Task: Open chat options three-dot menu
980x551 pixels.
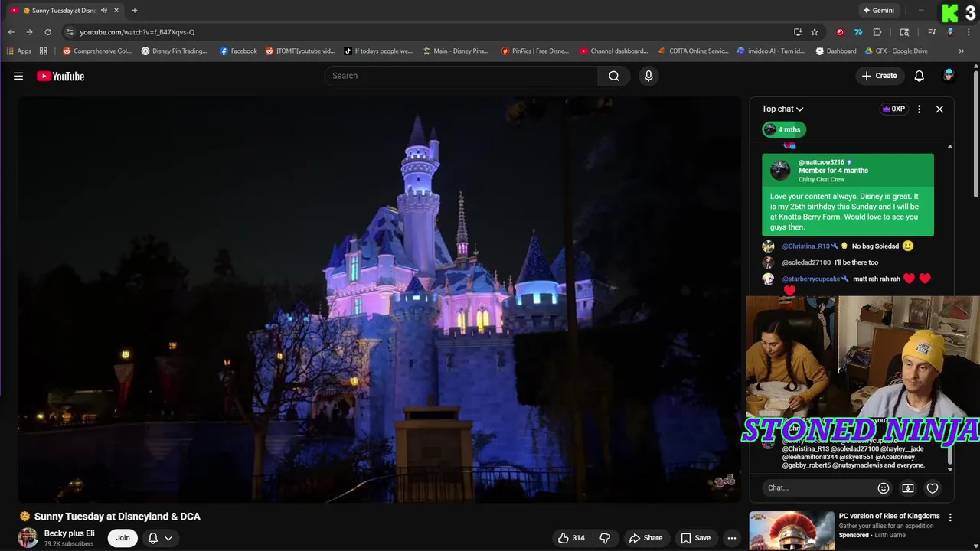Action: pyautogui.click(x=919, y=109)
